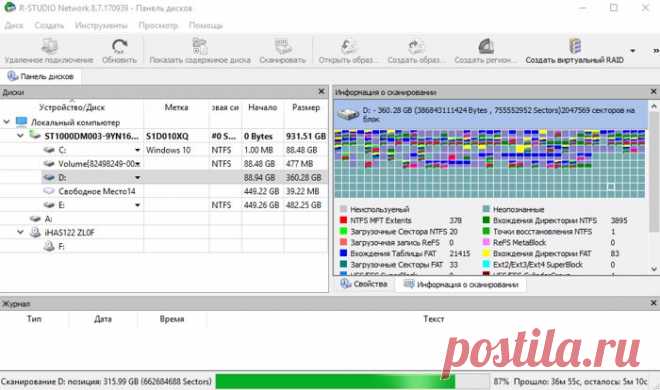Start the Сканировать toolbar tool
The height and width of the screenshot is (390, 660).
tap(282, 46)
